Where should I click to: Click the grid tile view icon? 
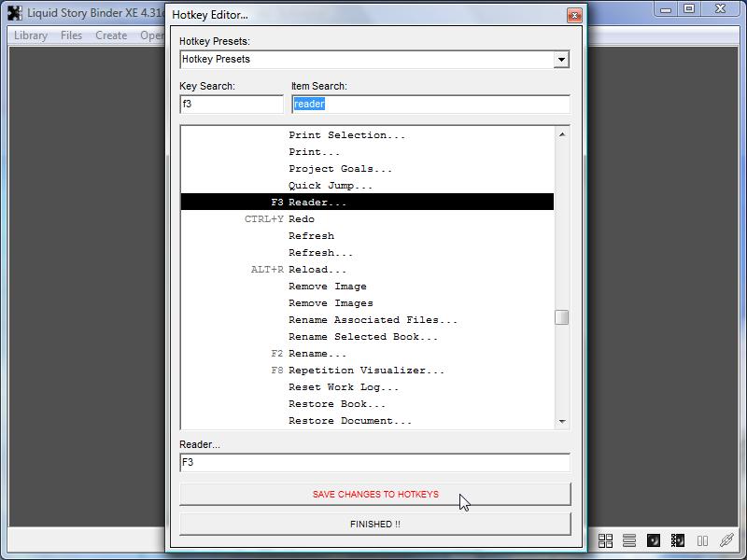(605, 540)
